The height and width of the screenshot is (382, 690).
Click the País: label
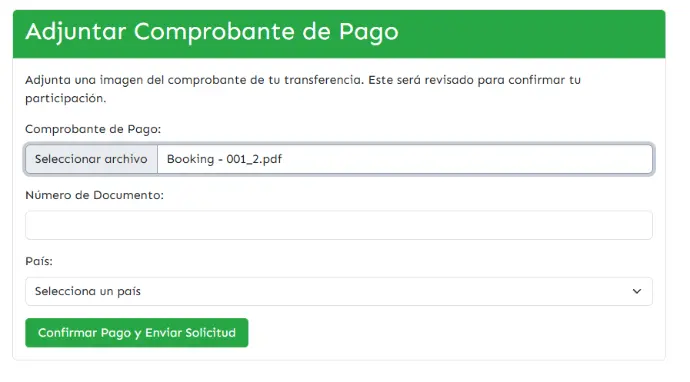click(x=39, y=261)
